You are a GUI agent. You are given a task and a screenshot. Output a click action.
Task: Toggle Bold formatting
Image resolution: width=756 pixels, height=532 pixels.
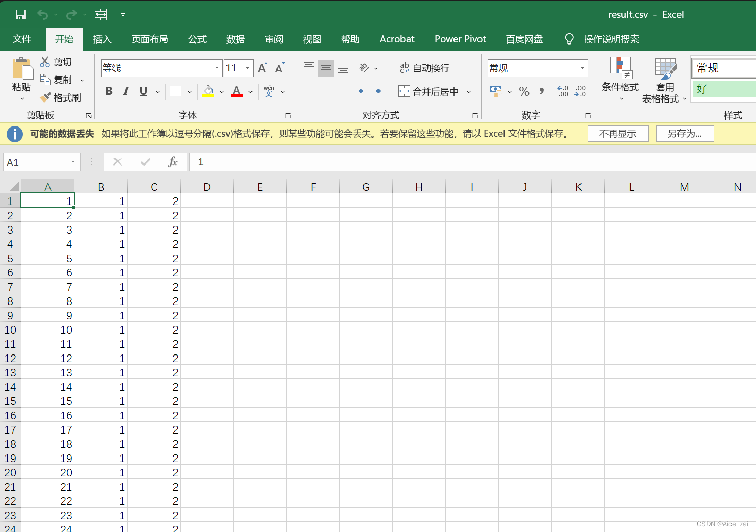pyautogui.click(x=109, y=91)
